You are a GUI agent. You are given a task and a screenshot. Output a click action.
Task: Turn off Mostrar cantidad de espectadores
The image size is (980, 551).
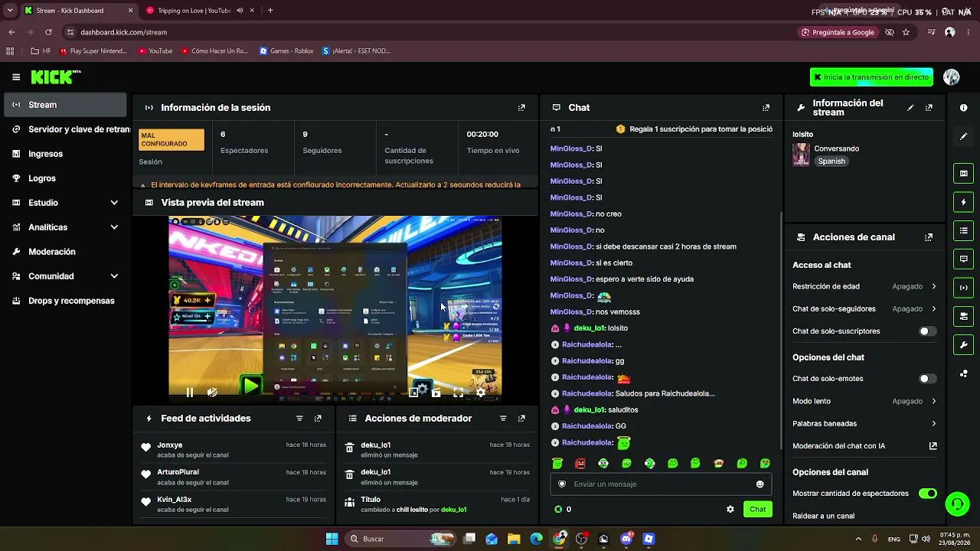927,494
